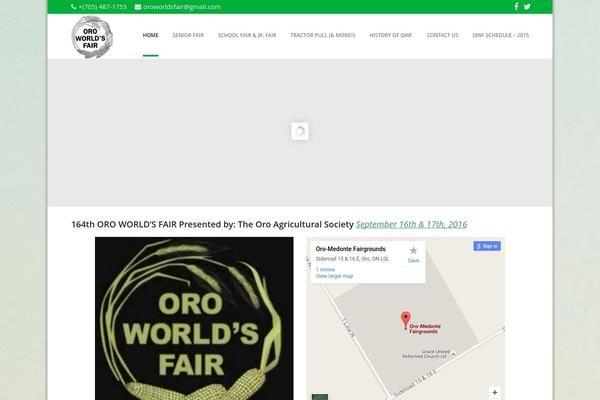Click the envelope icon beside the email
Image resolution: width=600 pixels, height=400 pixels.
[138, 7]
